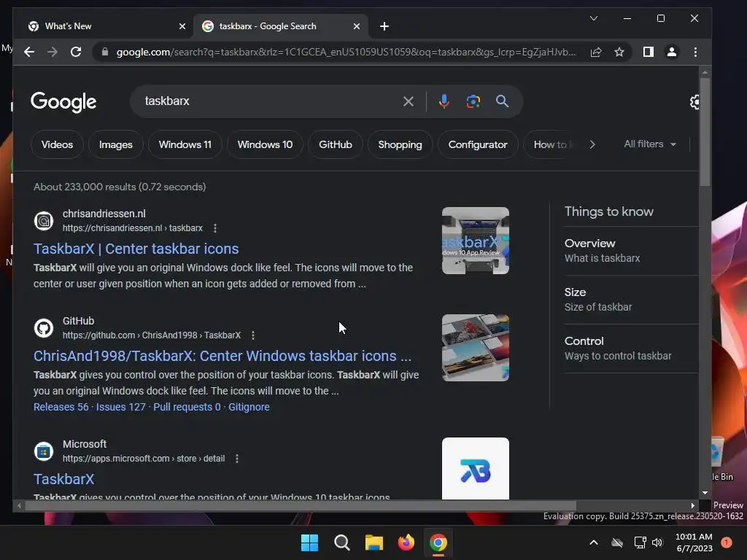The image size is (747, 560).
Task: Open the TaskbarX store logo thumbnail
Action: point(476,469)
